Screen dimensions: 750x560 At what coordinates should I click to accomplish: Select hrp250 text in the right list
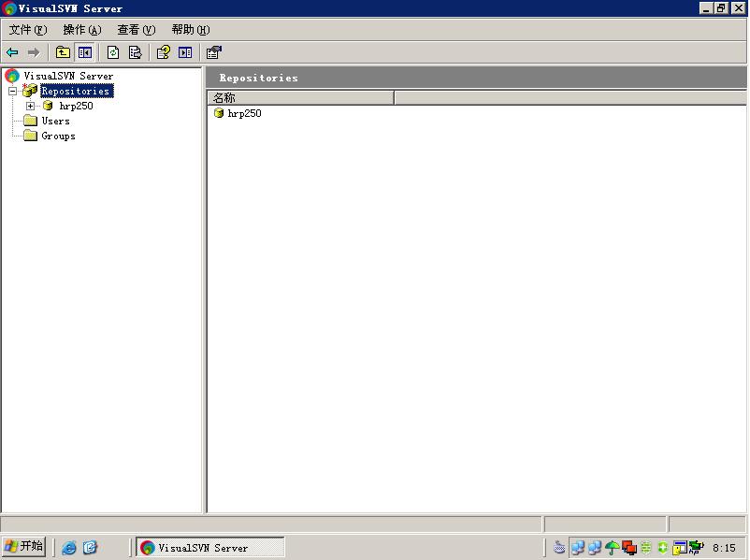tap(244, 113)
